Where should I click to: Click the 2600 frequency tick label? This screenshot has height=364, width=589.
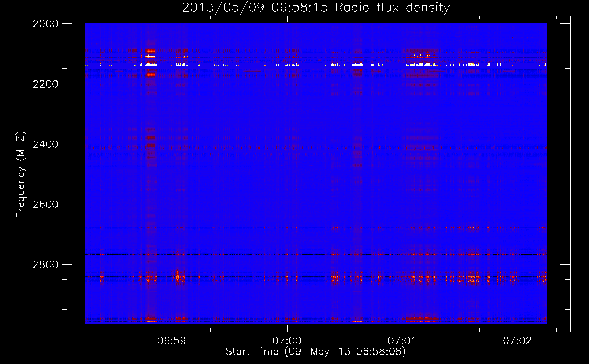(x=46, y=204)
